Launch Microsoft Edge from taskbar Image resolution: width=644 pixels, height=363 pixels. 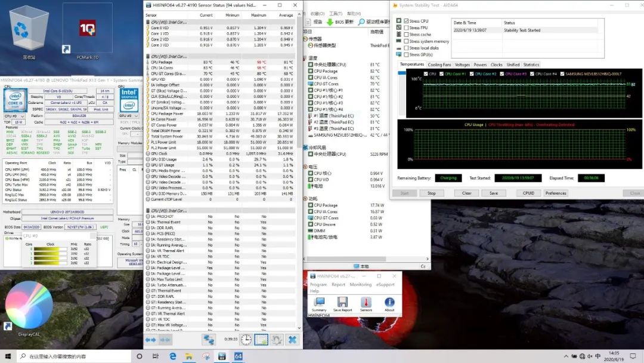[172, 356]
